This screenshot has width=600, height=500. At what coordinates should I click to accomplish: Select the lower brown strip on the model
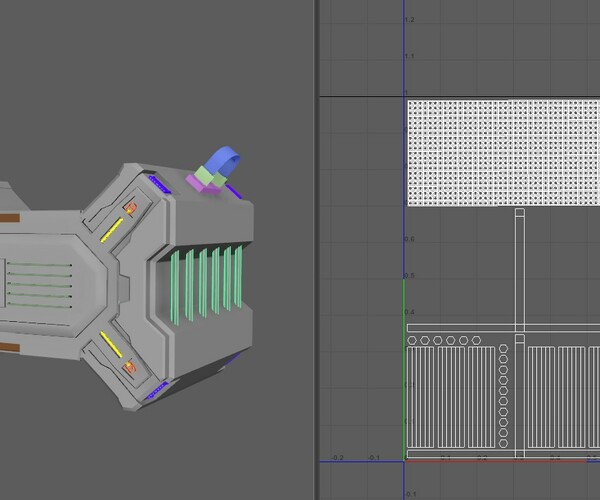pyautogui.click(x=10, y=348)
